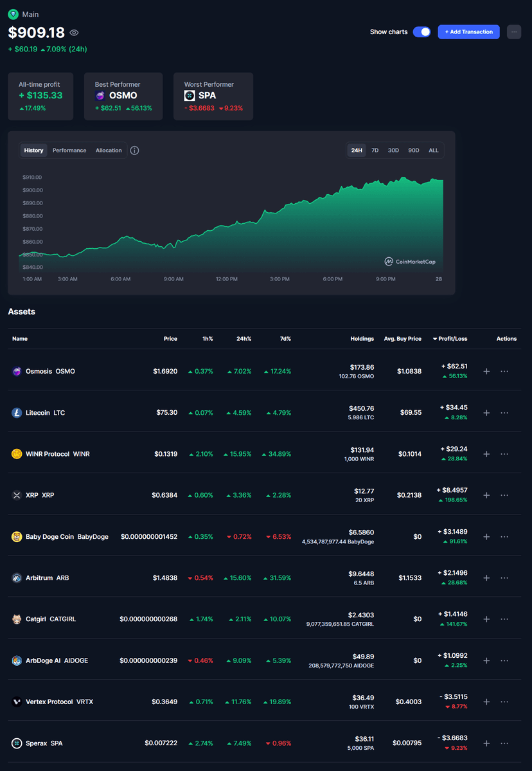532x771 pixels.
Task: Open the three-dot actions menu for XRP
Action: 504,495
